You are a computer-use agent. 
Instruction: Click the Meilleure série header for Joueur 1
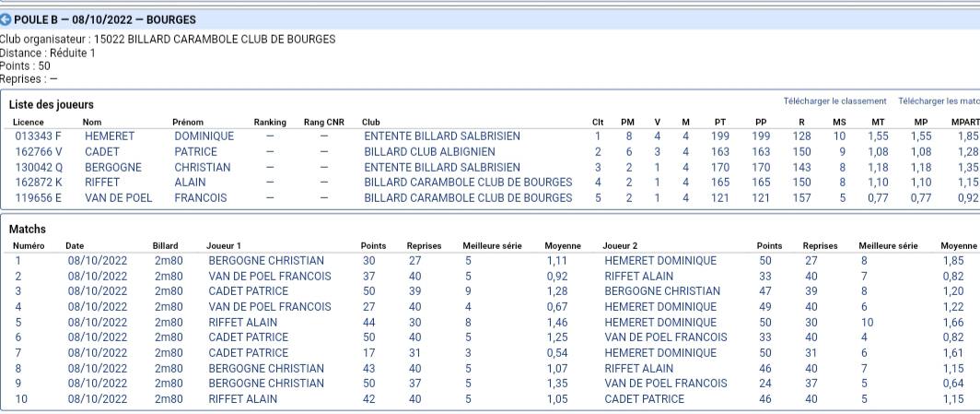[x=492, y=246]
